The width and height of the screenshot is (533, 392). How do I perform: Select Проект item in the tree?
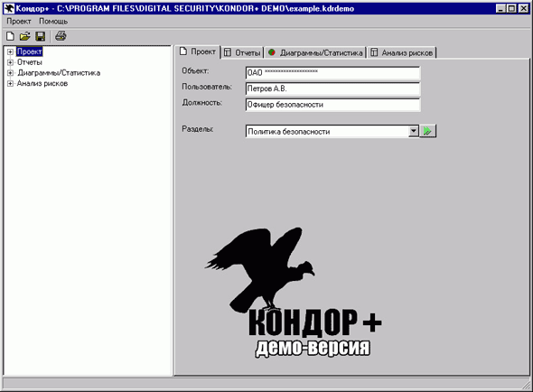pos(30,51)
